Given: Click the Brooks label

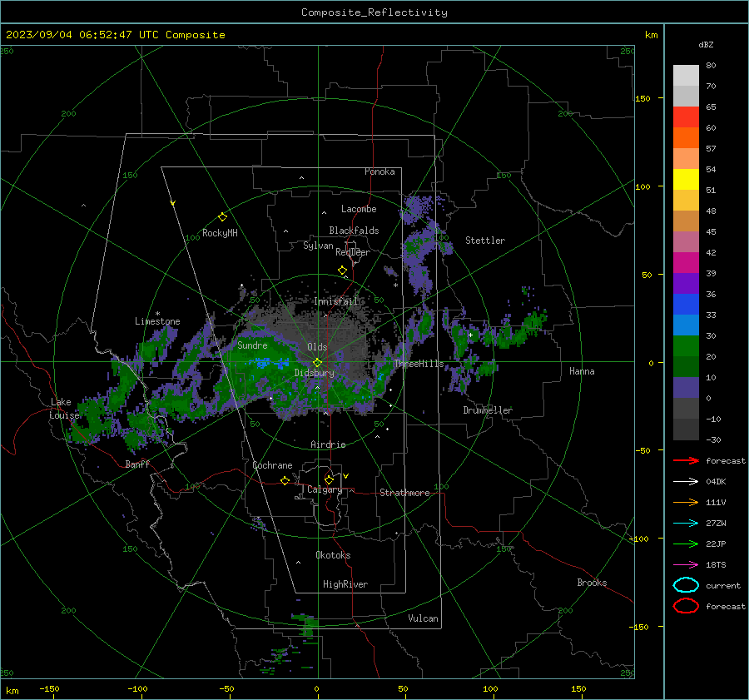Looking at the screenshot, I should point(592,583).
